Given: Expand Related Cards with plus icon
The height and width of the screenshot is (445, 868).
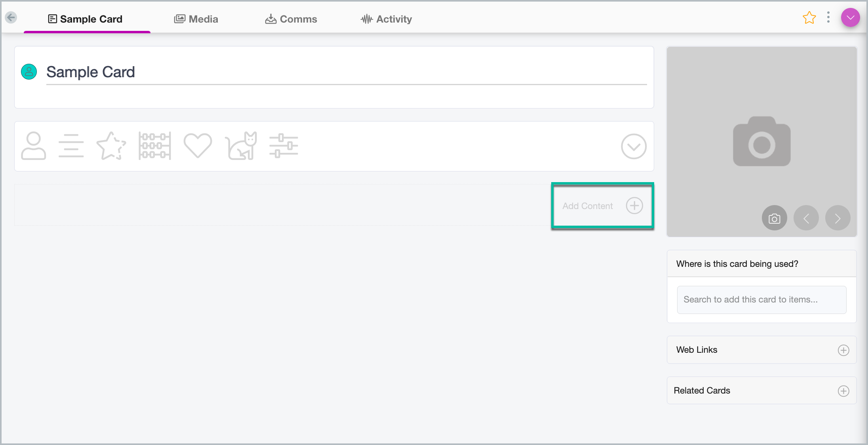Looking at the screenshot, I should 843,391.
